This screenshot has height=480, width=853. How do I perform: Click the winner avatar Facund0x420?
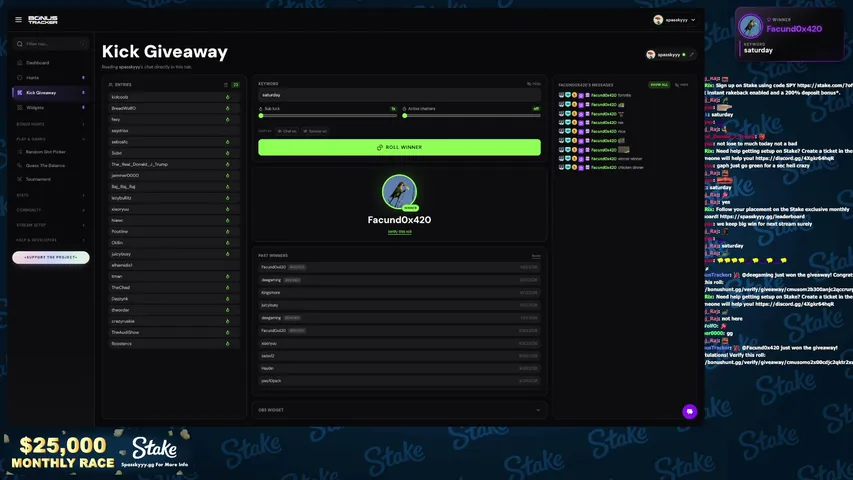pos(399,192)
